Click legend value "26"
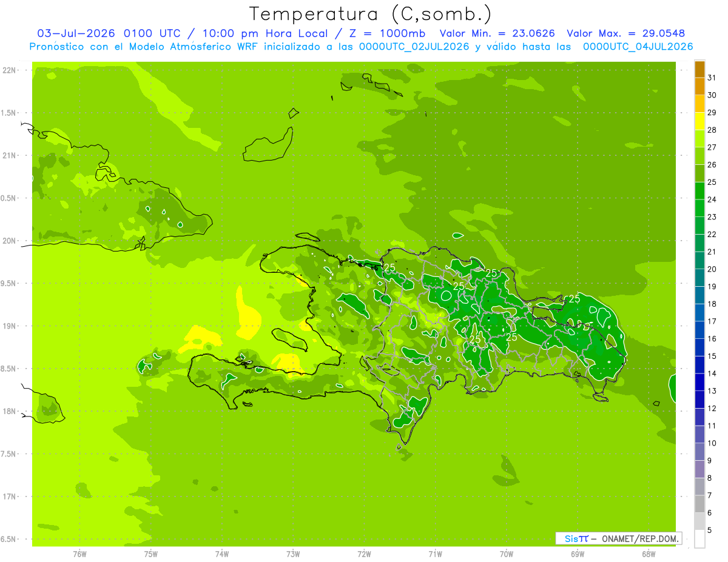 (712, 165)
